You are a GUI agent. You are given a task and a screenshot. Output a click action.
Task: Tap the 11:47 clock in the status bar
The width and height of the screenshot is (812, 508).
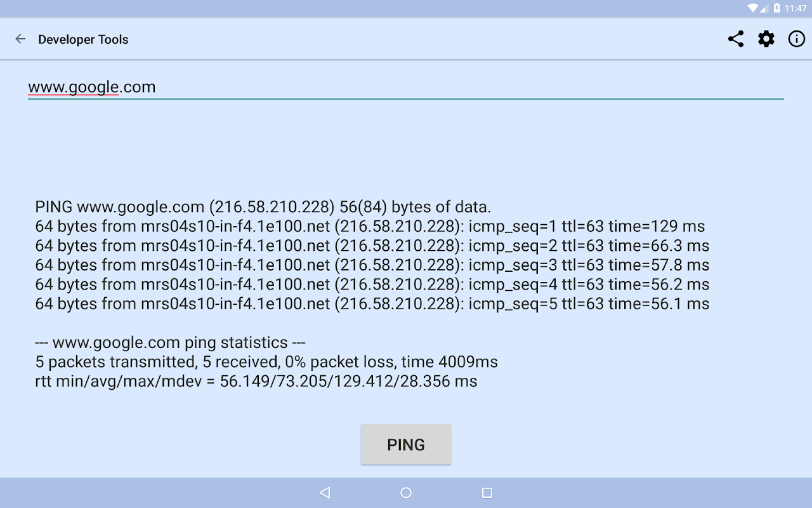pos(796,8)
